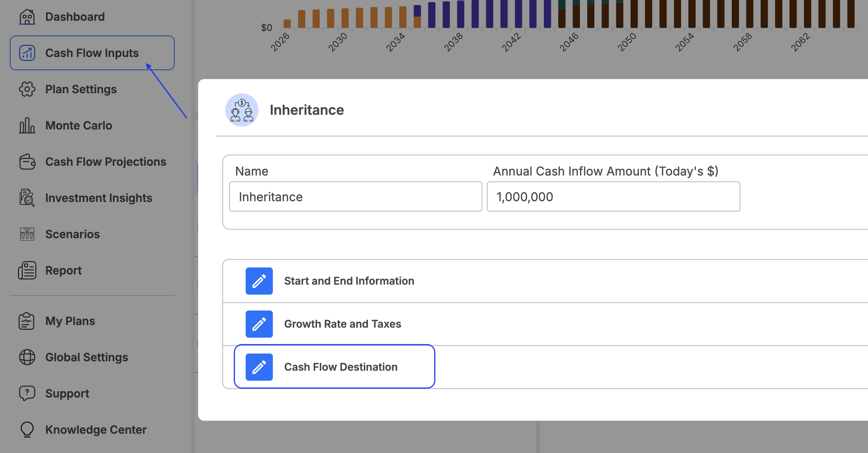The height and width of the screenshot is (453, 868).
Task: Click the Monte Carlo bar chart icon
Action: click(27, 125)
